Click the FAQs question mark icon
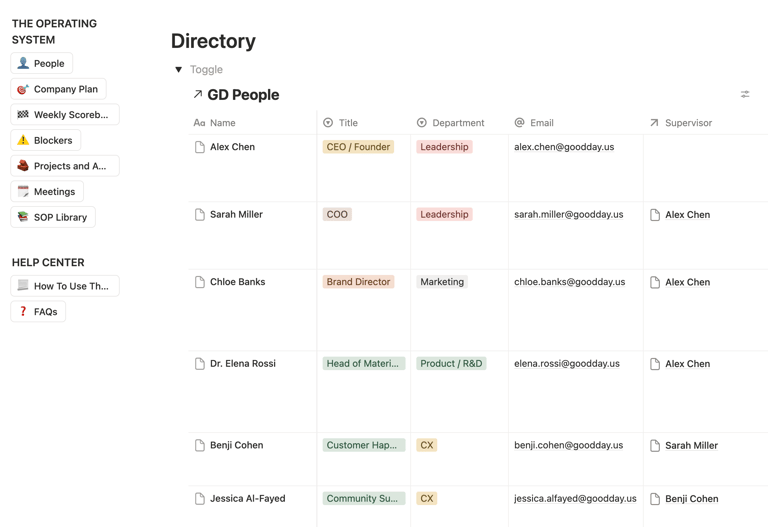 pyautogui.click(x=23, y=312)
